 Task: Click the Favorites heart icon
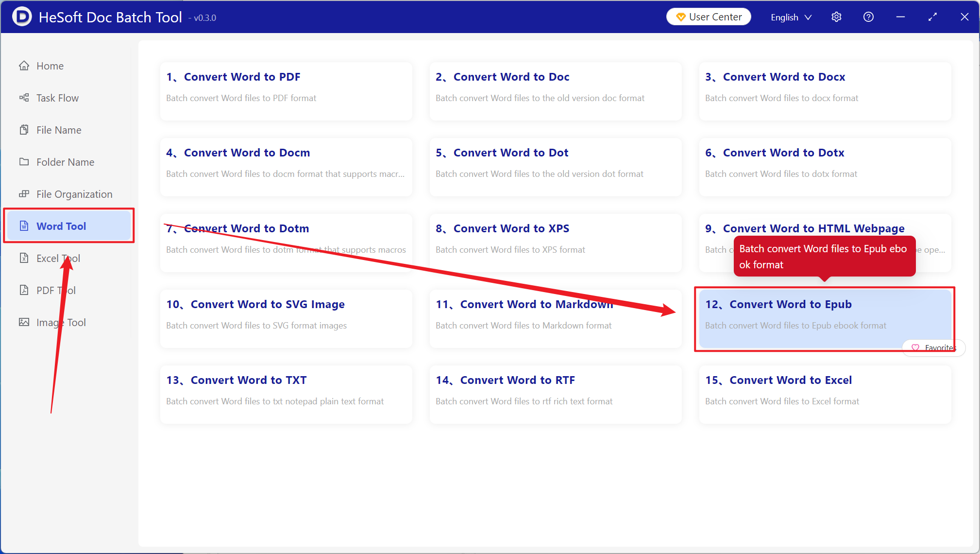915,347
